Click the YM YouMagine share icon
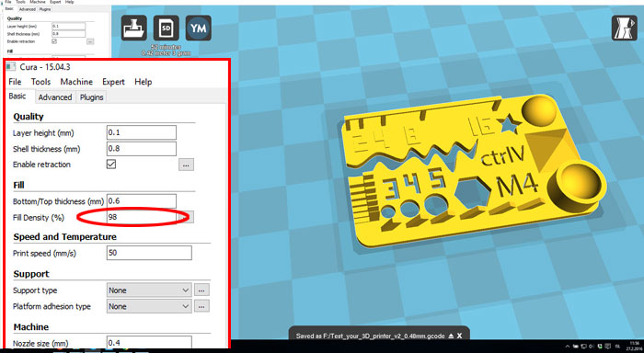Image resolution: width=644 pixels, height=353 pixels. tap(199, 28)
